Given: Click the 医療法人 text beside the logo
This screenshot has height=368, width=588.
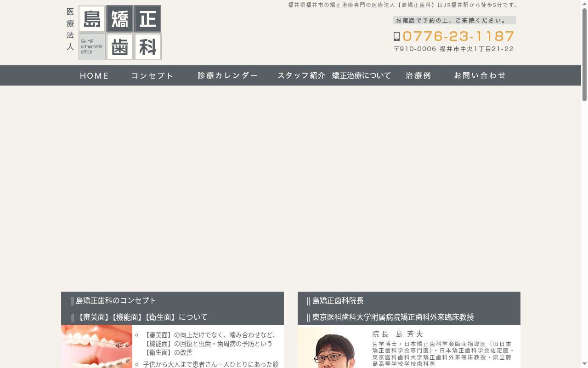Looking at the screenshot, I should tap(70, 29).
